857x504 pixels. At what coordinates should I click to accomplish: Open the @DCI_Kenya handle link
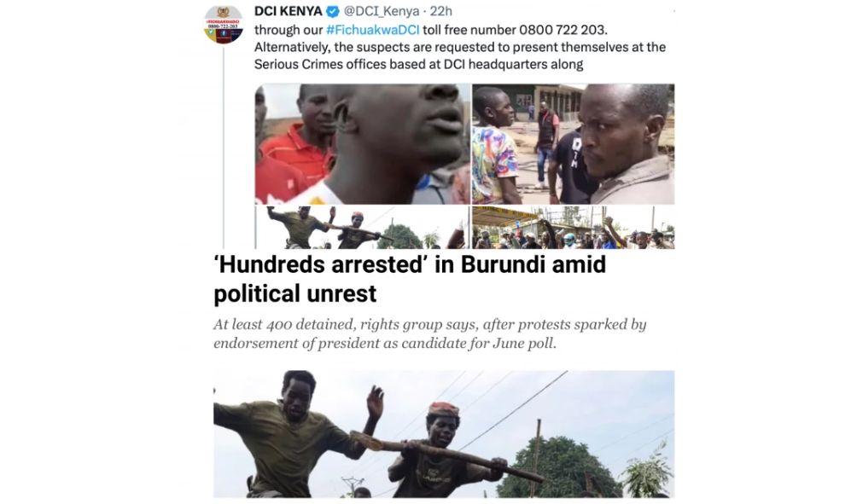(x=381, y=11)
